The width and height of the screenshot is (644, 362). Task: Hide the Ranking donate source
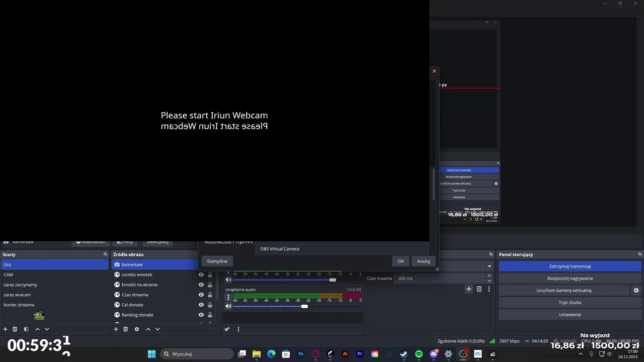pyautogui.click(x=201, y=315)
